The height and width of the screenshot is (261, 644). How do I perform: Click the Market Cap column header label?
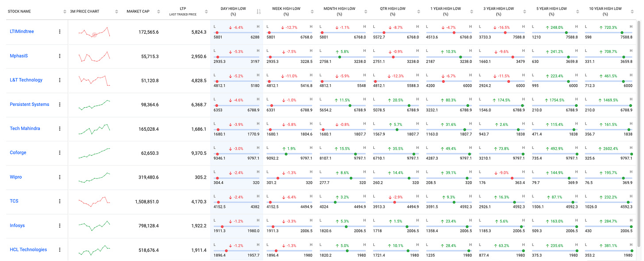[x=138, y=12]
